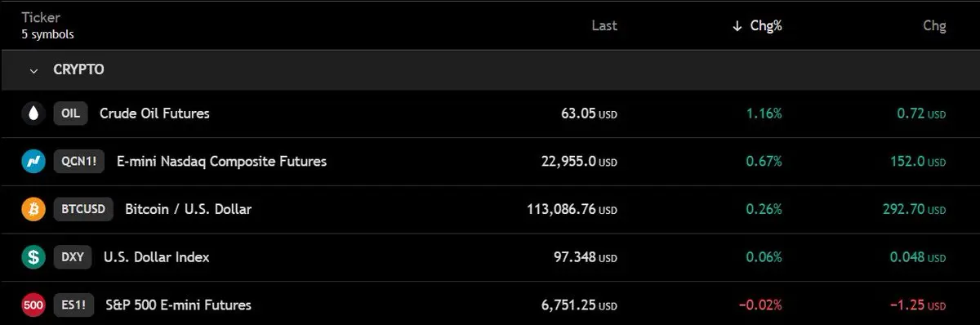This screenshot has height=325, width=980.
Task: Open Bitcoin / U.S. Dollar symbol
Action: coord(189,209)
